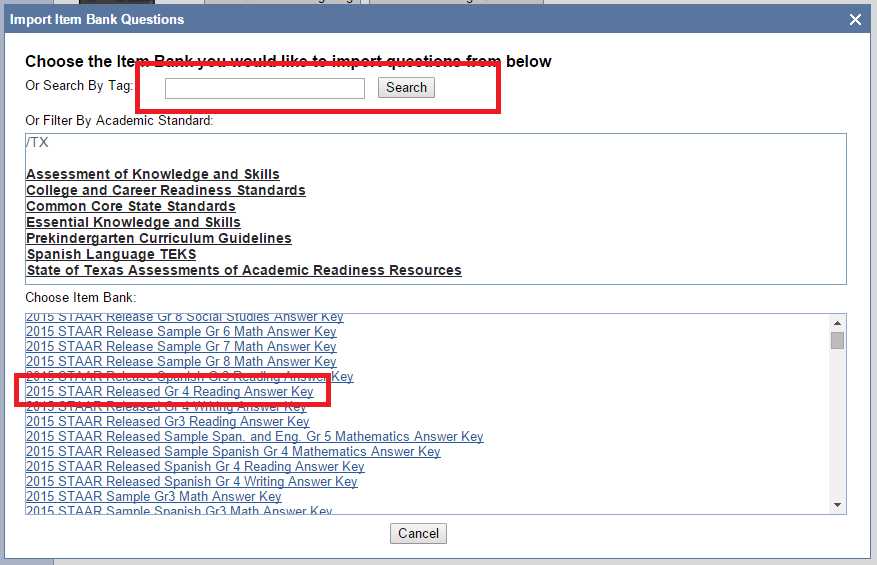Open State of Texas Assessments of Academic Readiness Resources
The height and width of the screenshot is (565, 877).
244,270
